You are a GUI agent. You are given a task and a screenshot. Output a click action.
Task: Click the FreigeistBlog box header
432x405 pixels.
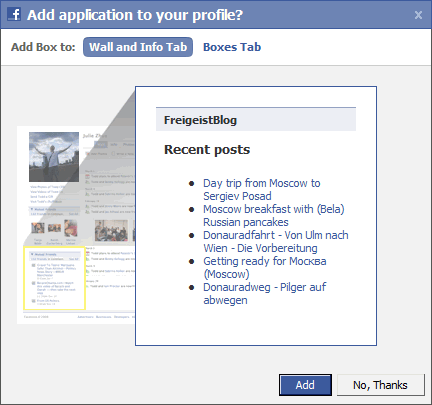(256, 119)
